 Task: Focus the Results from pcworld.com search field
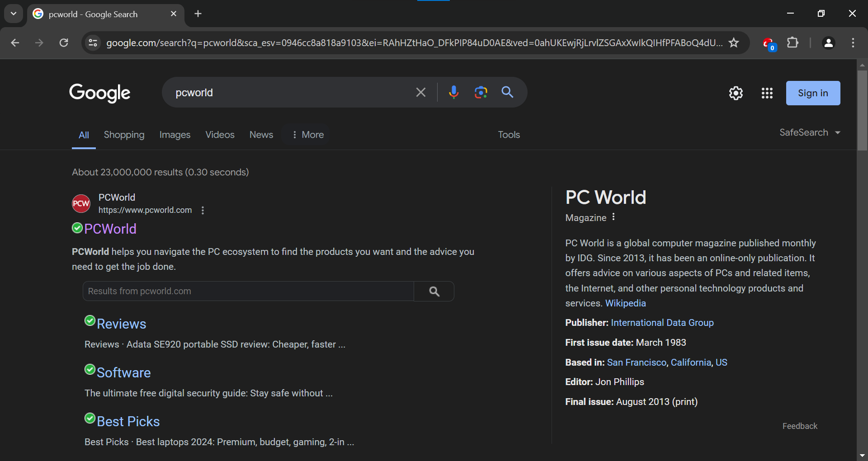[248, 291]
